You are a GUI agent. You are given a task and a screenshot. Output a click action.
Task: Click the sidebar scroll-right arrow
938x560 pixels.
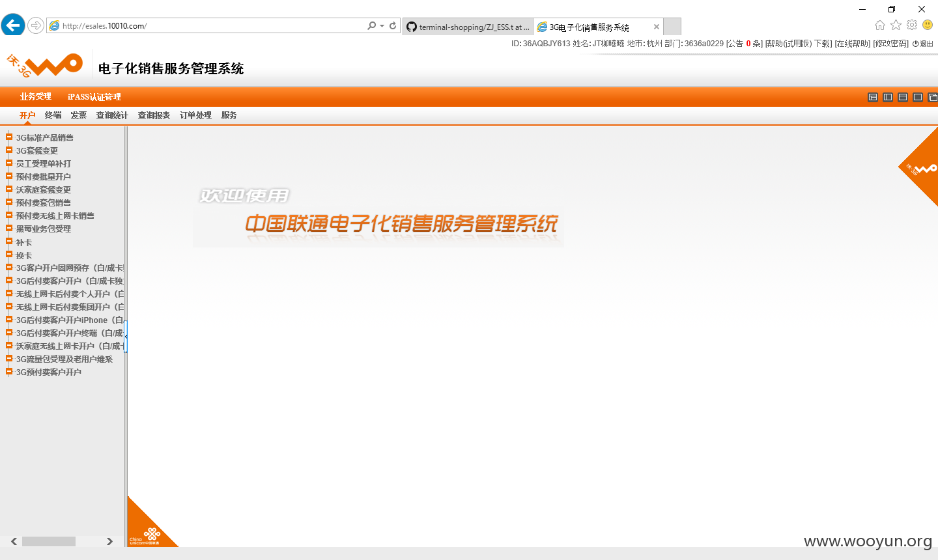(109, 541)
